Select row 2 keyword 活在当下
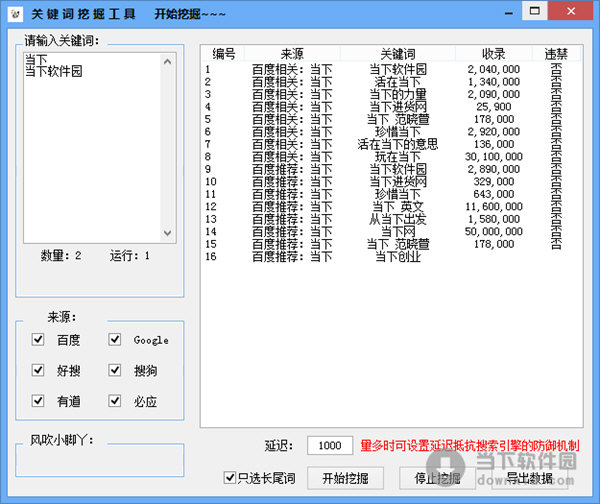The height and width of the screenshot is (504, 600). pos(398,82)
